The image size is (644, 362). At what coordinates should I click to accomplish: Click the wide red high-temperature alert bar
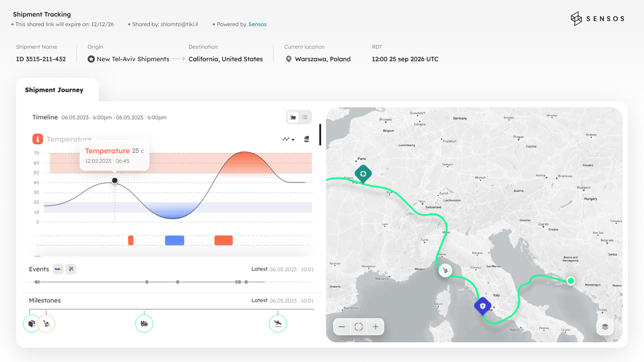click(223, 240)
